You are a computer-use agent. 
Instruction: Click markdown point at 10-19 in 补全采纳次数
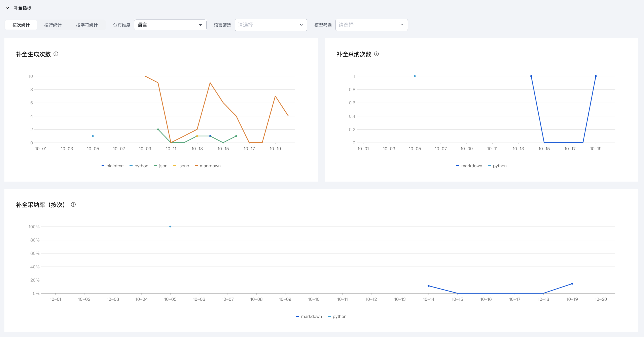(596, 76)
